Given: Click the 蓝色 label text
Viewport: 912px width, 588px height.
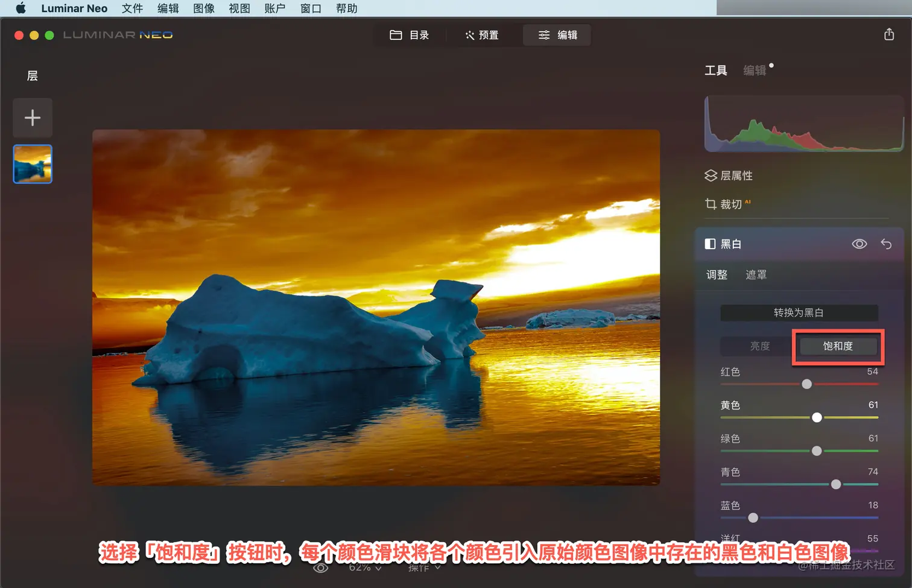Looking at the screenshot, I should pyautogui.click(x=730, y=505).
